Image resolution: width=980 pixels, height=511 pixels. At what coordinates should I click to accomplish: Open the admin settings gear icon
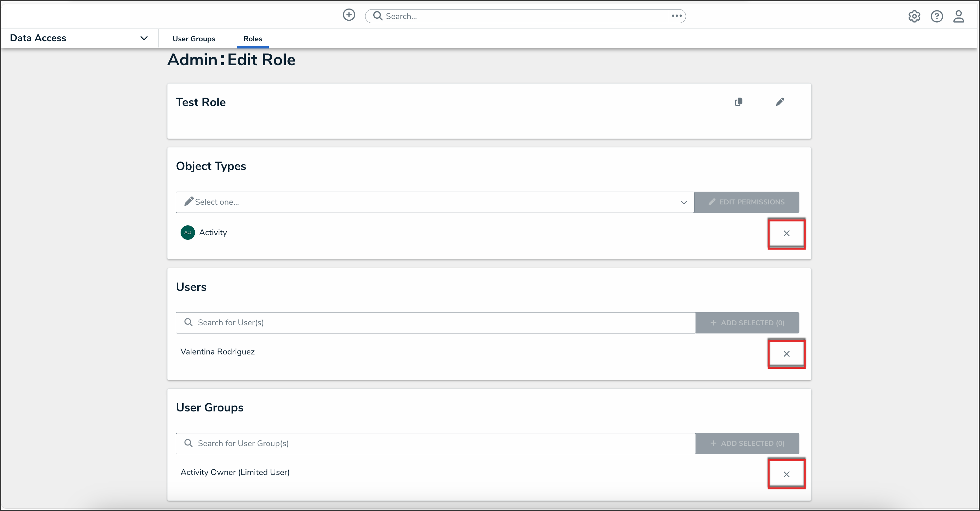914,16
